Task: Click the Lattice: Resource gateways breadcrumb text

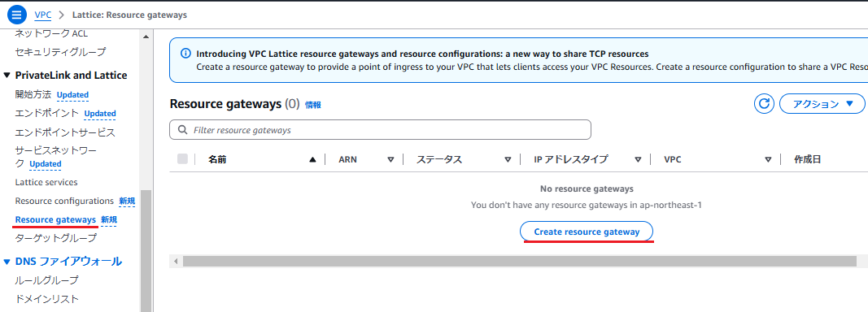Action: click(129, 15)
